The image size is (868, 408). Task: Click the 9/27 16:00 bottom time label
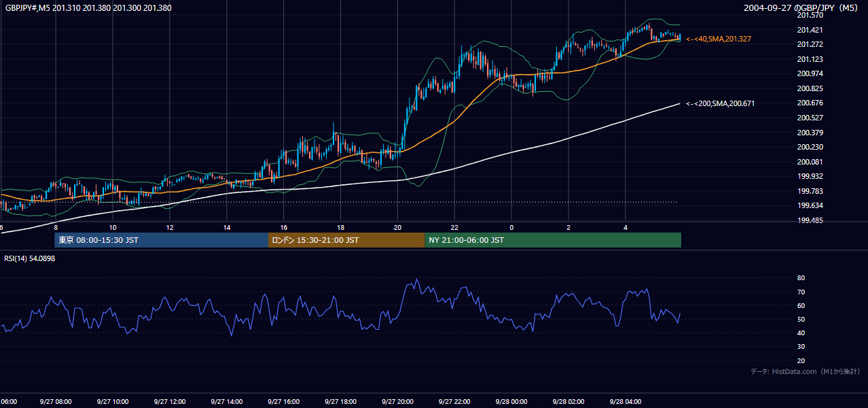[284, 402]
